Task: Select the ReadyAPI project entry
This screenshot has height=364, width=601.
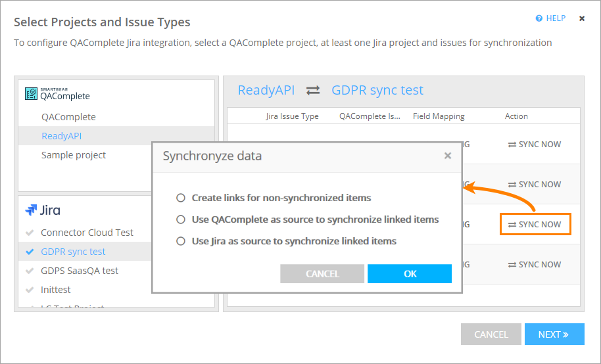Action: click(x=62, y=136)
